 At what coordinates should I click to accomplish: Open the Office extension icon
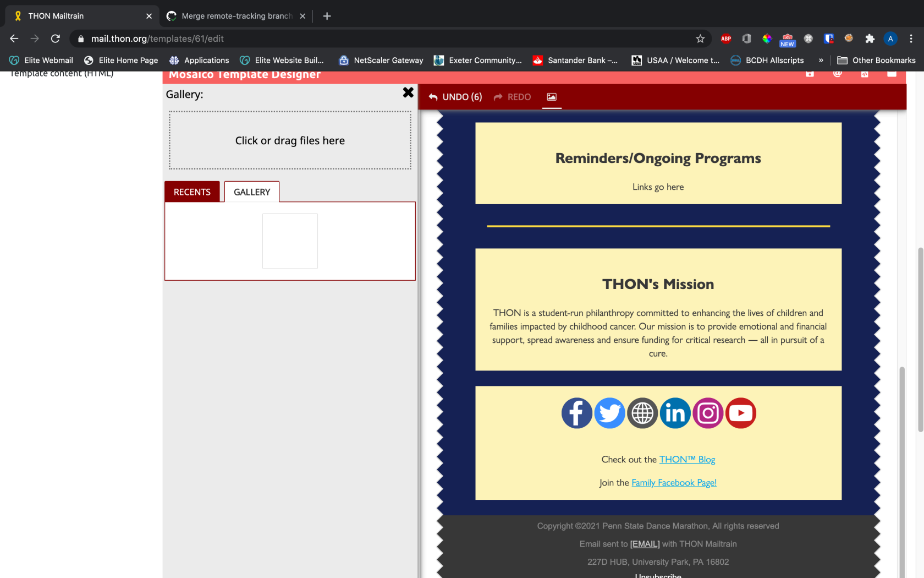746,39
